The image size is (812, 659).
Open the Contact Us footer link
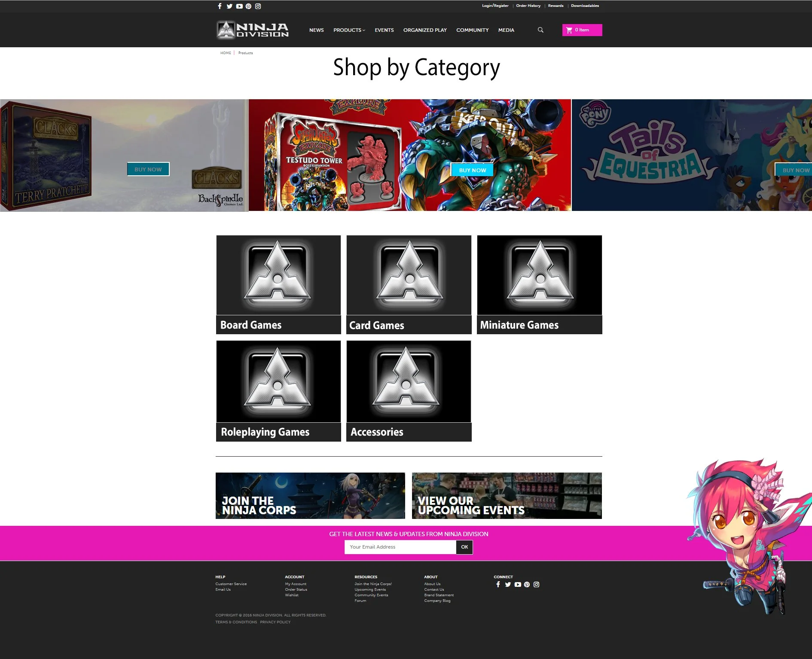click(434, 589)
